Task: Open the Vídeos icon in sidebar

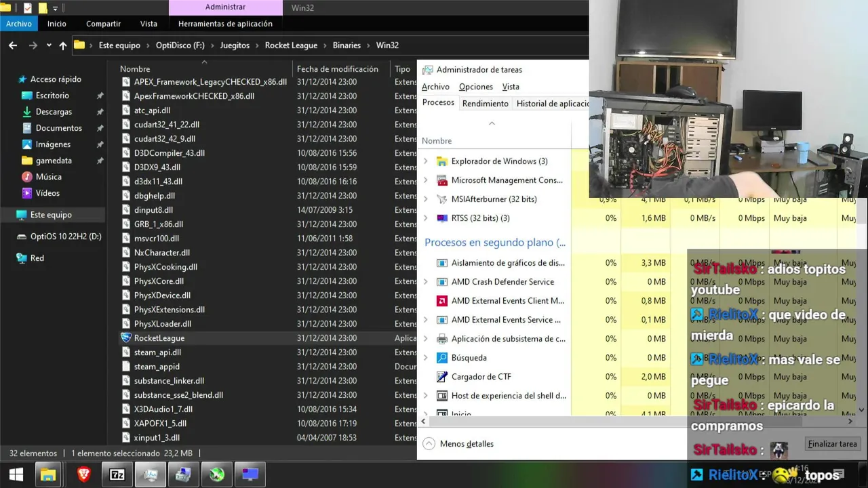Action: [x=27, y=193]
